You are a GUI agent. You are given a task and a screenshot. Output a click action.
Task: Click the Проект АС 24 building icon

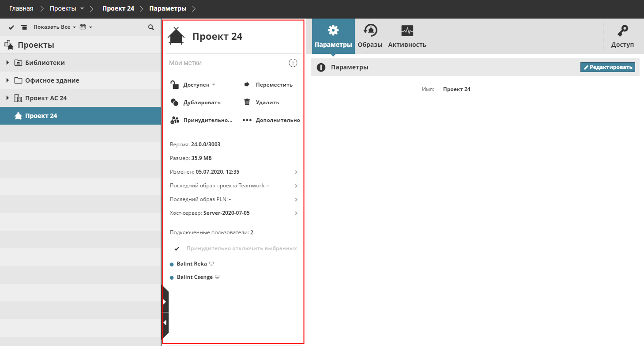point(18,98)
